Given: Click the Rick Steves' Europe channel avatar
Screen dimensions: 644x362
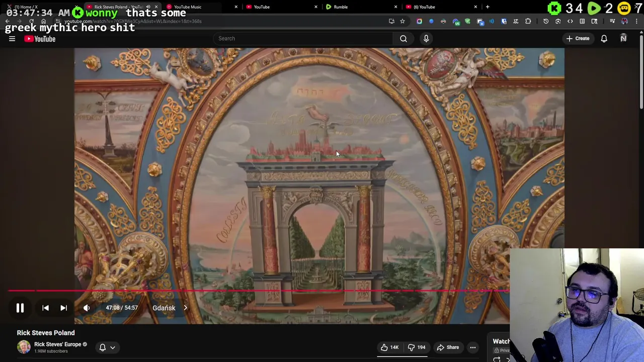Looking at the screenshot, I should click(24, 347).
